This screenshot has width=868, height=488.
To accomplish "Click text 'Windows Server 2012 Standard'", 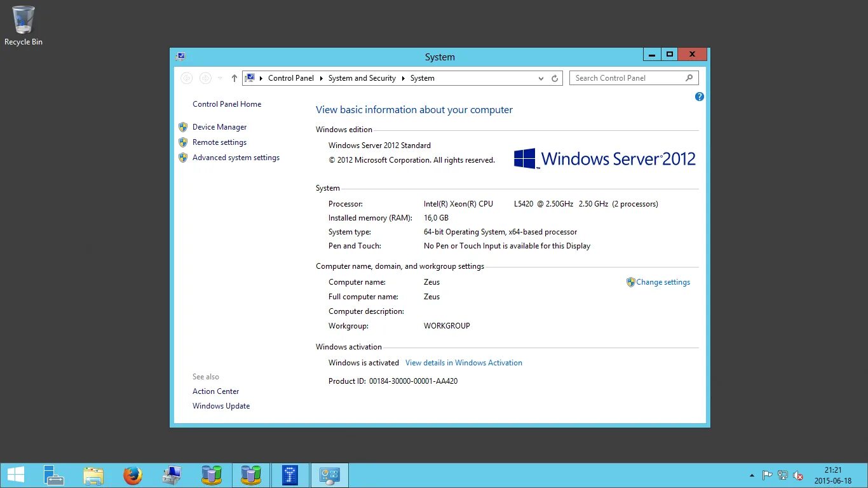I will pyautogui.click(x=379, y=146).
